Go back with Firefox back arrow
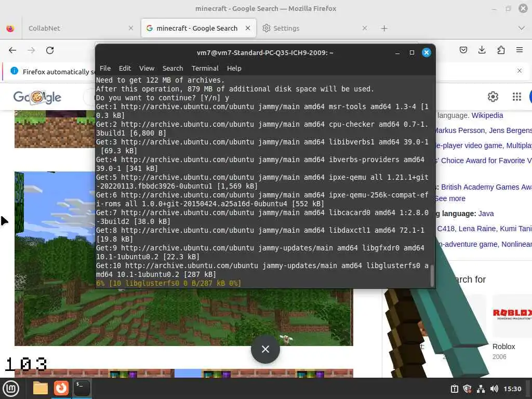532x399 pixels. pos(12,50)
